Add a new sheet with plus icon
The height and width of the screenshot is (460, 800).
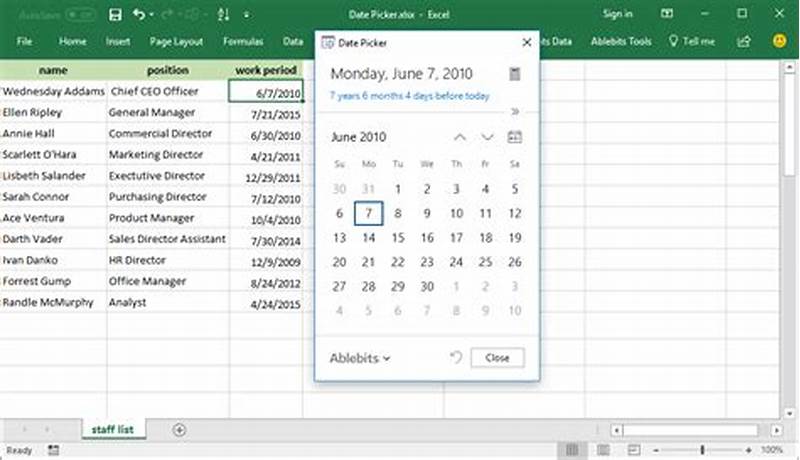[179, 430]
